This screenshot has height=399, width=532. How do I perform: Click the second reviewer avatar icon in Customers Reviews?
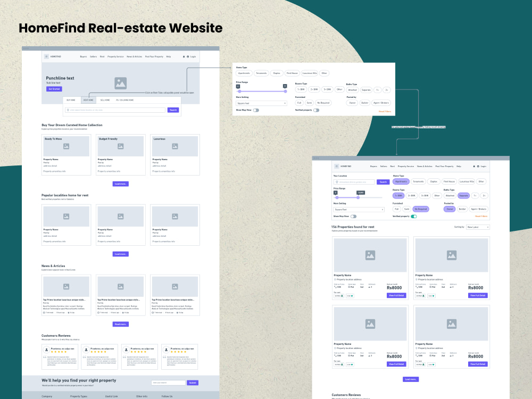87,350
